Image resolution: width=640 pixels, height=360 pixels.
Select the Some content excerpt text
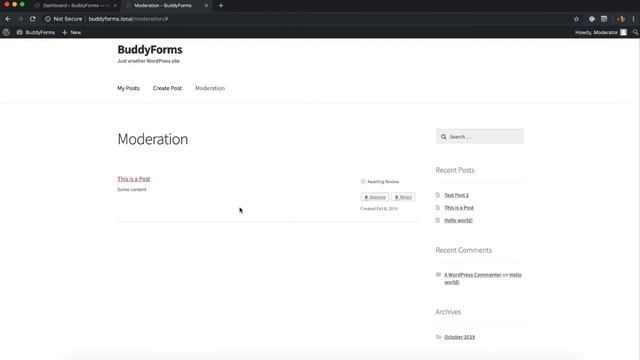click(x=131, y=189)
